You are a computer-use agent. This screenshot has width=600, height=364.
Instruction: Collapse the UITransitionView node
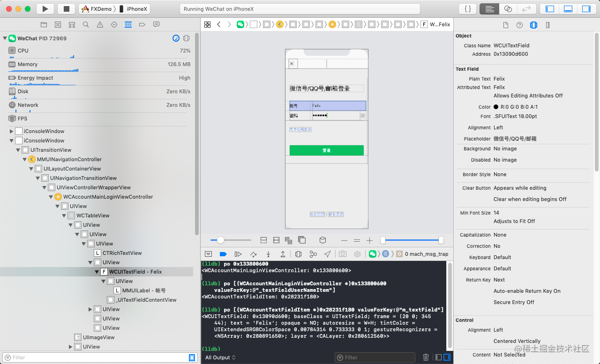click(x=18, y=150)
